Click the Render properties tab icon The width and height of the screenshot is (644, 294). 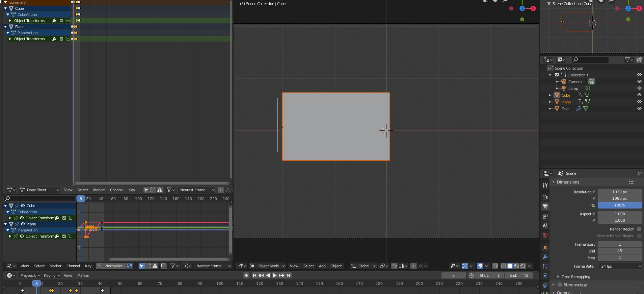point(545,197)
